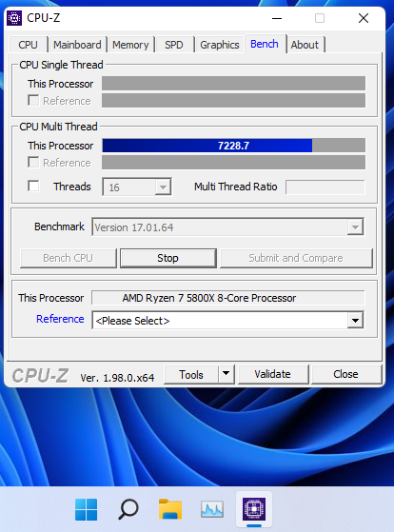
Task: Click the bottom Close button
Action: click(x=345, y=374)
